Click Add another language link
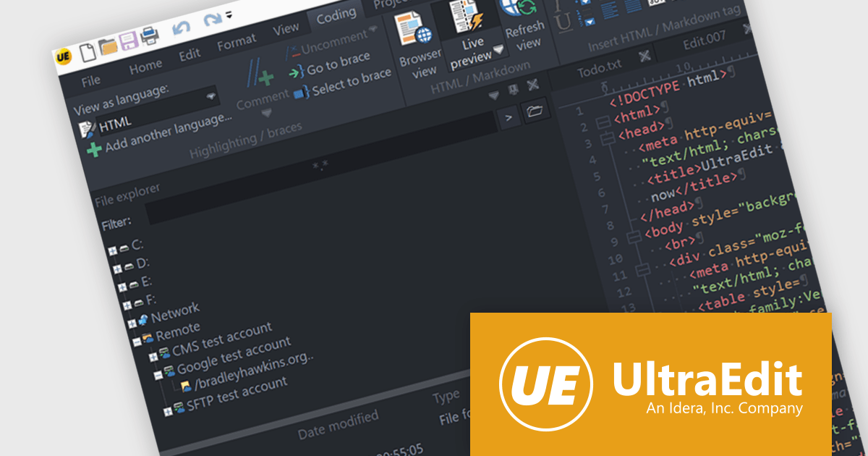The image size is (868, 456). [x=169, y=131]
